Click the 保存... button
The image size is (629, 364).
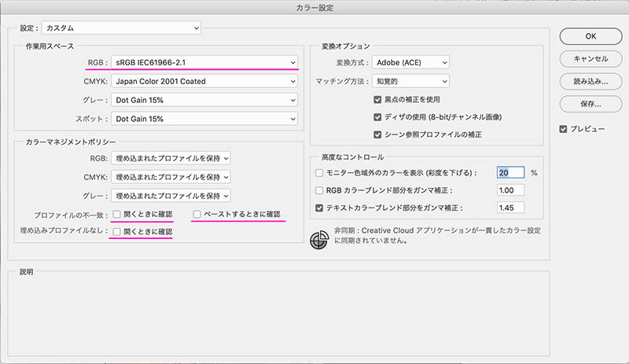tap(591, 104)
